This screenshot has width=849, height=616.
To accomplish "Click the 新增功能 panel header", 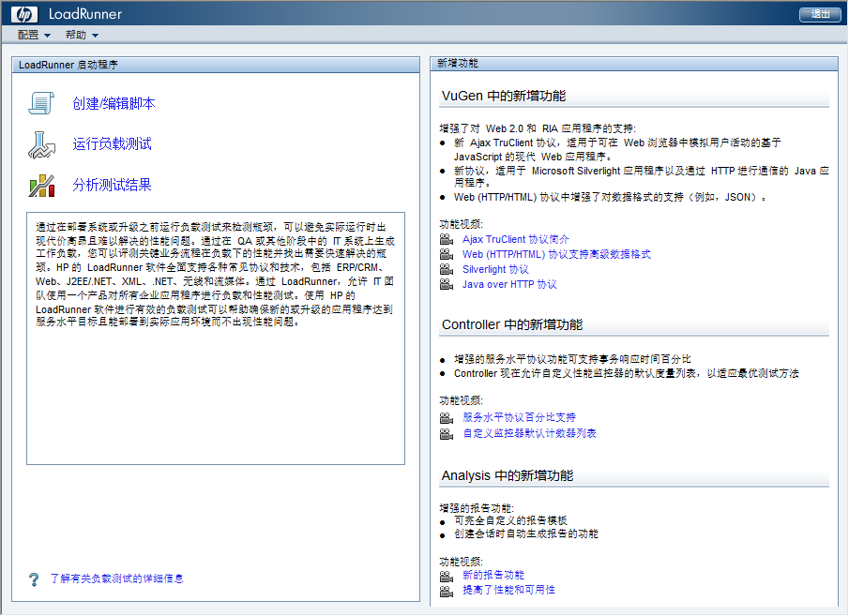I will 634,64.
